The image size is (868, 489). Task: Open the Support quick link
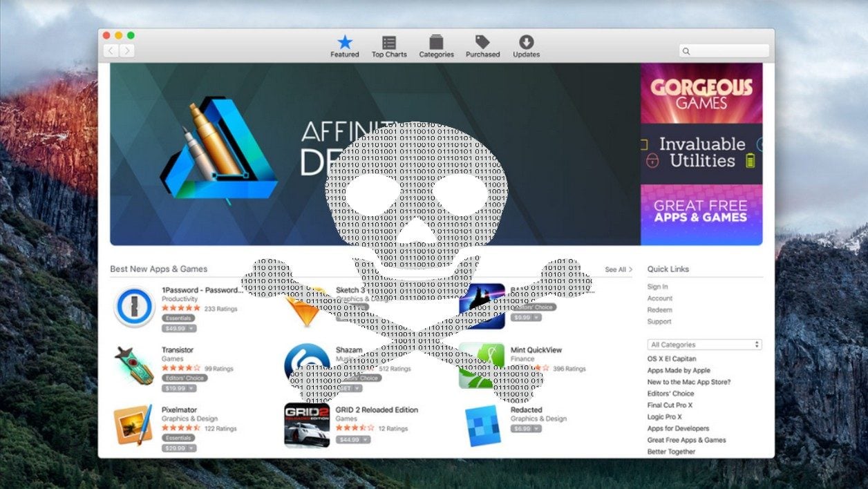pyautogui.click(x=659, y=322)
